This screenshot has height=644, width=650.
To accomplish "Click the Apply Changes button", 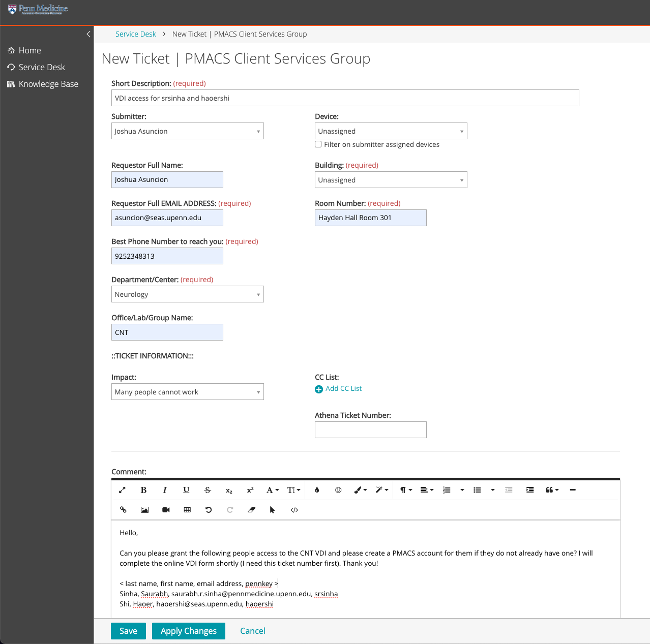I will point(189,631).
